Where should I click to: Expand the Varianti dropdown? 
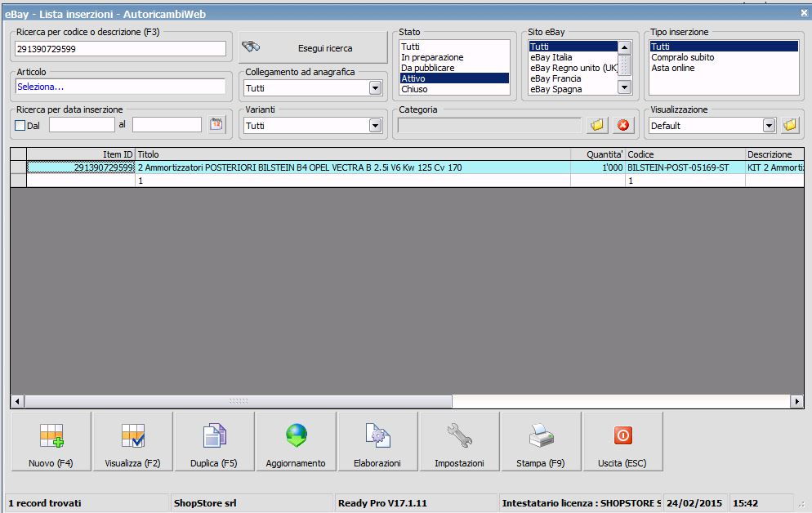point(376,125)
